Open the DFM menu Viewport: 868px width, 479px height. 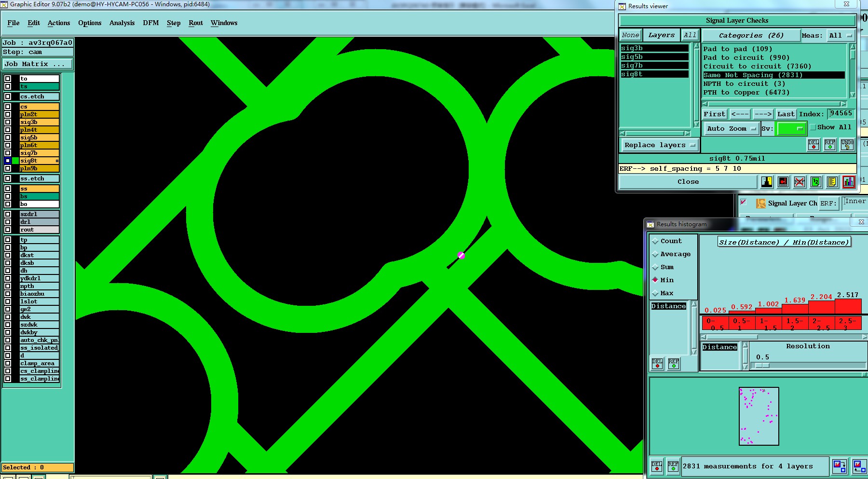point(151,23)
